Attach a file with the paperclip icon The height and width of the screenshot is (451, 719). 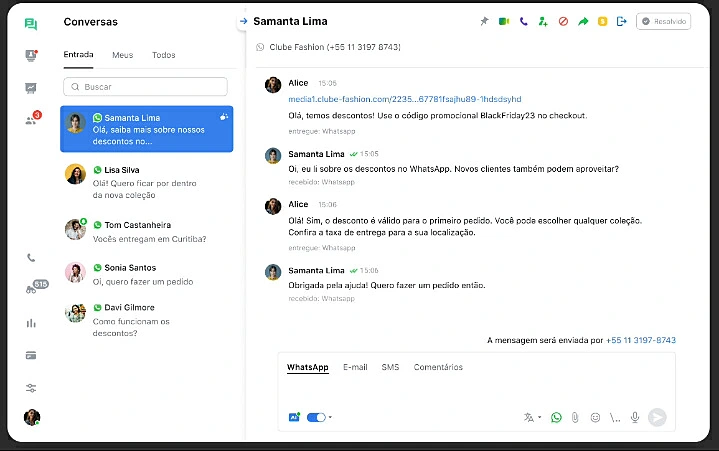(575, 417)
